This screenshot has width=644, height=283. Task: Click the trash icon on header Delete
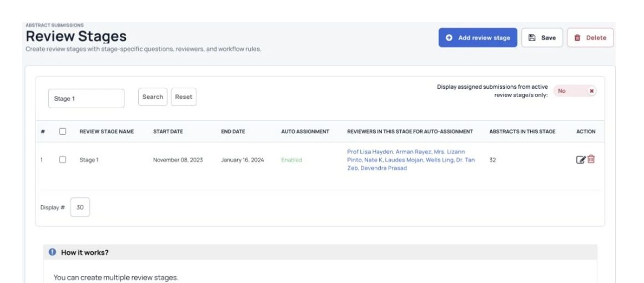coord(577,38)
